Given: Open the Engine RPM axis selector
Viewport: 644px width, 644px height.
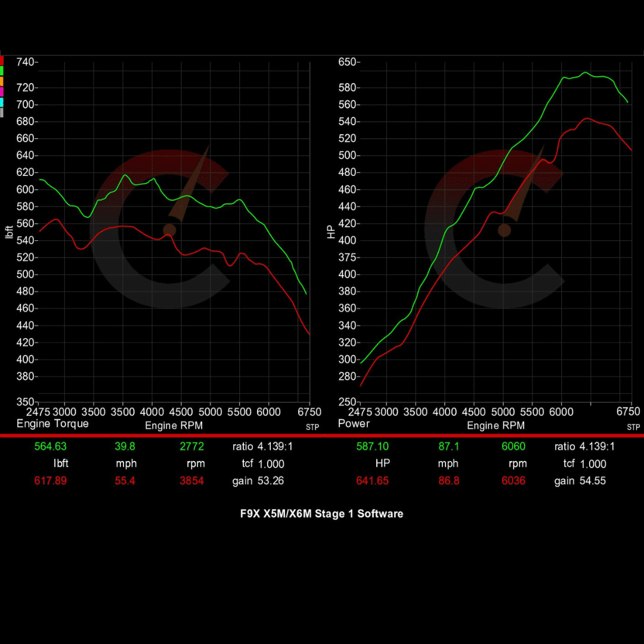Looking at the screenshot, I should coord(174,426).
